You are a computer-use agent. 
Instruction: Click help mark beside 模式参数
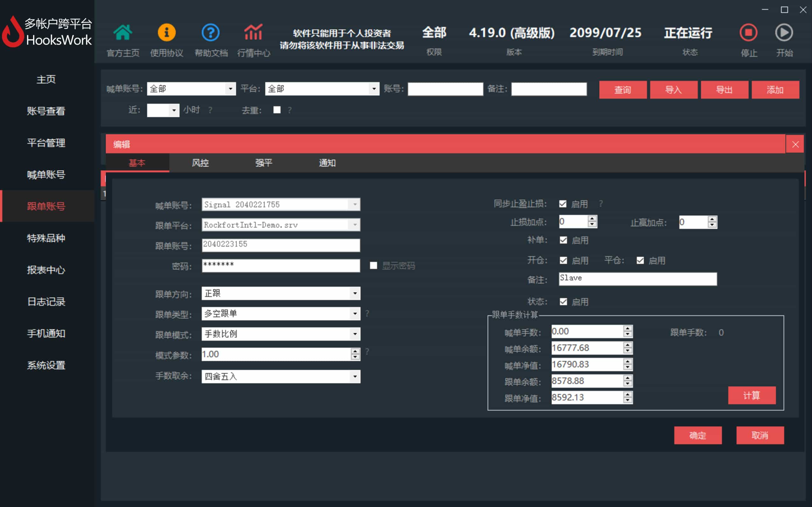[x=367, y=351]
